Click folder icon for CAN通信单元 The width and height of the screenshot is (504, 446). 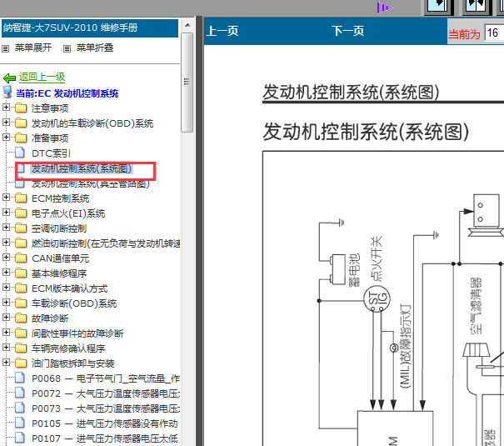(21, 258)
